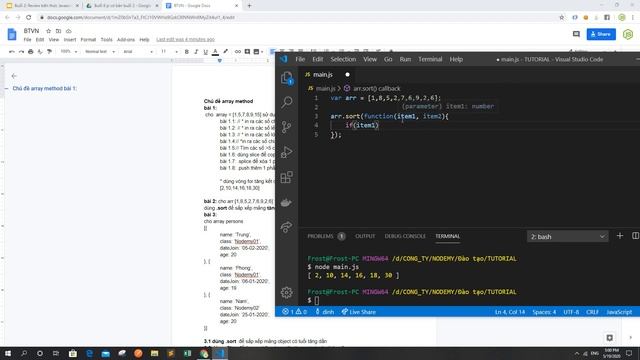Open the Selection menu in VS Code
This screenshot has width=640, height=360.
click(x=343, y=59)
